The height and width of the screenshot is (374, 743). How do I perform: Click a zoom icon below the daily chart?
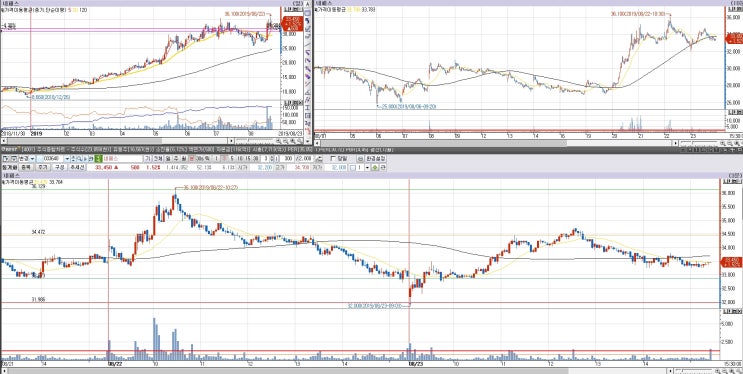[280, 141]
